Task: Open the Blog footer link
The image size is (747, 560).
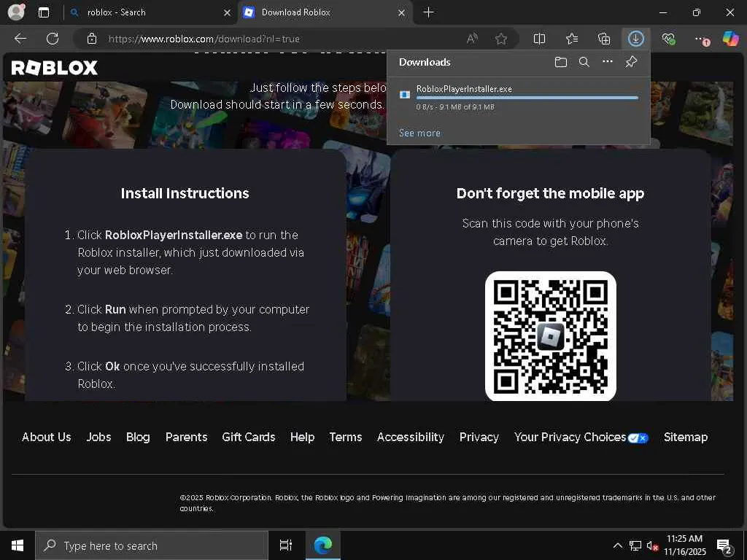Action: tap(138, 437)
